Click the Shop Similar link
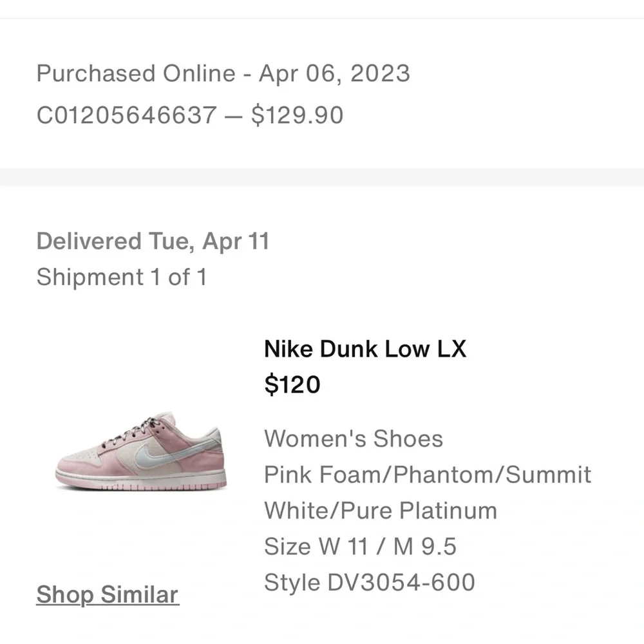This screenshot has width=644, height=644. tap(107, 594)
